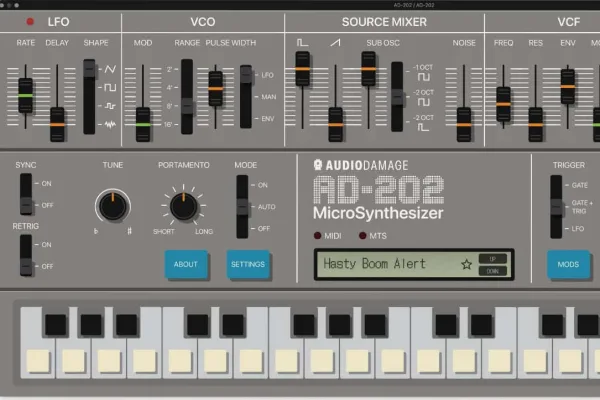Click the NOISE level slider
Screen dimensions: 600x400
pos(464,125)
